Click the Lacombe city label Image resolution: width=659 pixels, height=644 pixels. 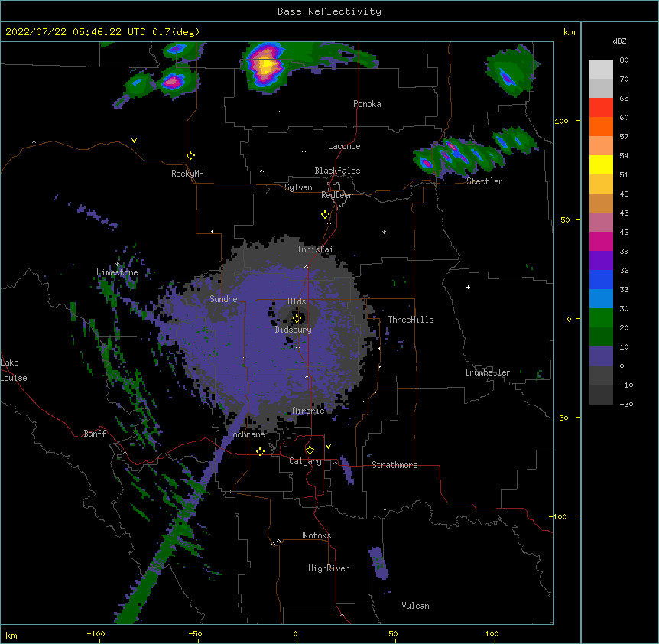pyautogui.click(x=344, y=146)
